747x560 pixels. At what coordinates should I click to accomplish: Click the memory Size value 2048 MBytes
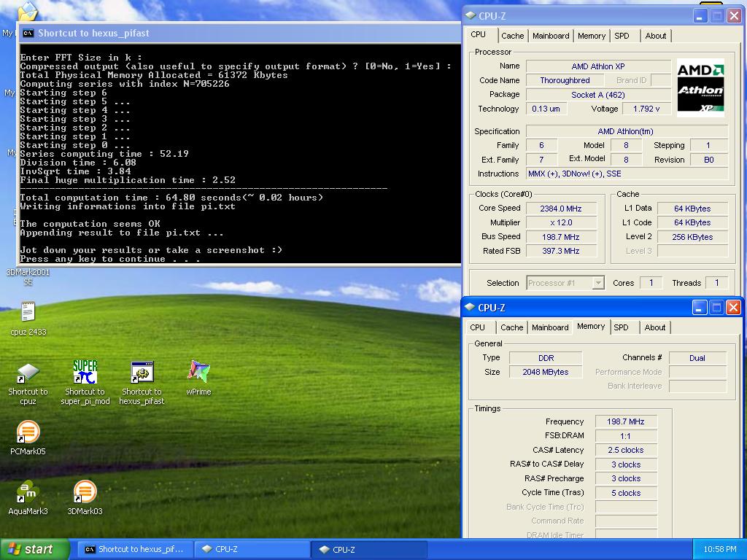546,372
